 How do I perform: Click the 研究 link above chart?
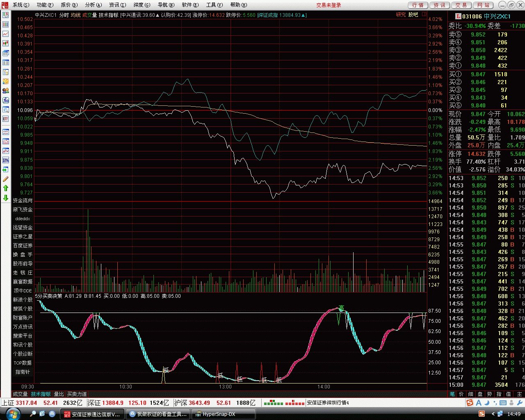click(401, 15)
